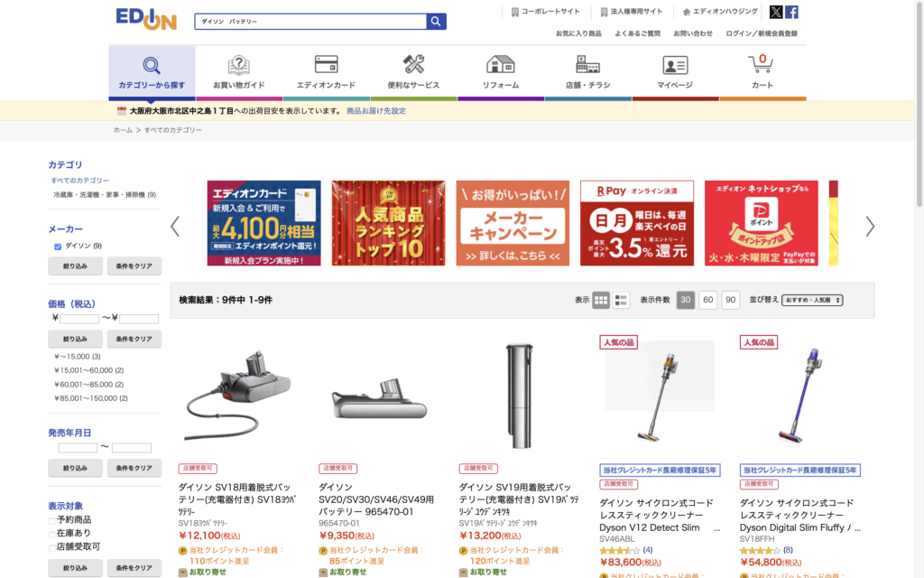The image size is (924, 578).
Task: Enable the 予約商品 checkbox
Action: (51, 521)
